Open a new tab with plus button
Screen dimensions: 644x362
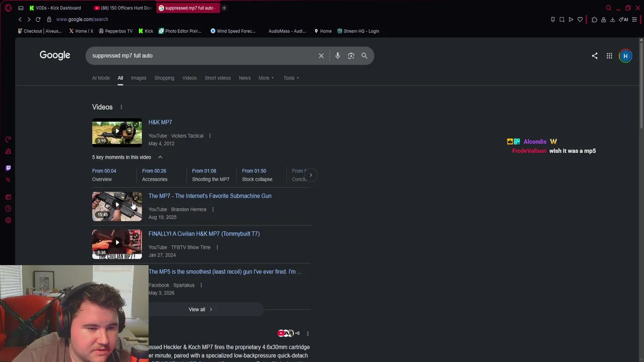[224, 8]
